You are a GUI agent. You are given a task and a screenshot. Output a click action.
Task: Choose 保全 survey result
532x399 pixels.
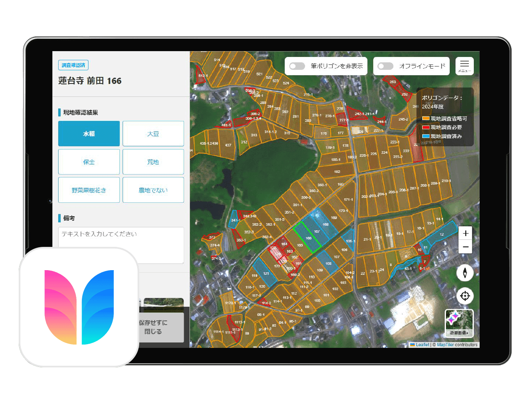(89, 162)
